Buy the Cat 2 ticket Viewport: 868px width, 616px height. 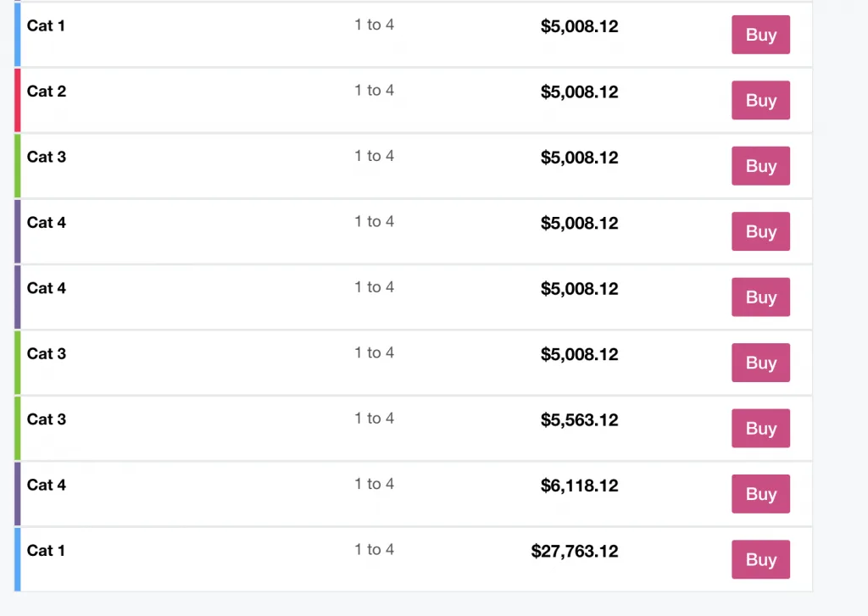coord(760,100)
